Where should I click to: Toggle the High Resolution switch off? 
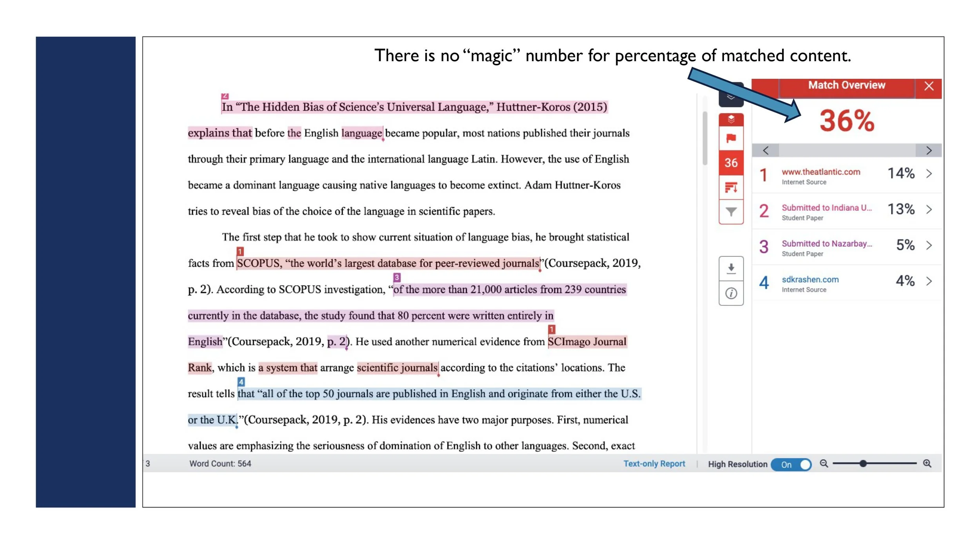pos(791,464)
